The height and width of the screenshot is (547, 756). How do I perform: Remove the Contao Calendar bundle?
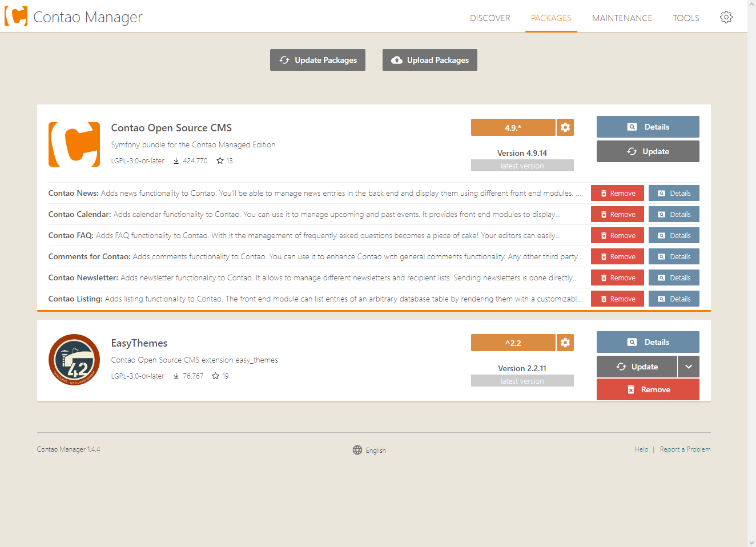pyautogui.click(x=617, y=214)
